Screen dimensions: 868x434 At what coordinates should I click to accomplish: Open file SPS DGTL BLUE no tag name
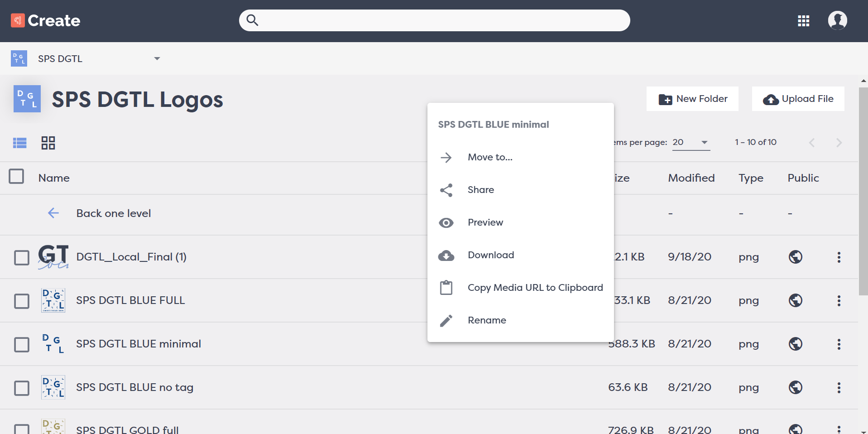pyautogui.click(x=135, y=387)
